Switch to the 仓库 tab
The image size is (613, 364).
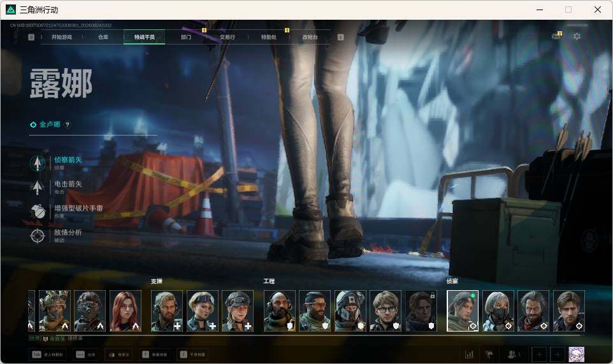tap(103, 37)
